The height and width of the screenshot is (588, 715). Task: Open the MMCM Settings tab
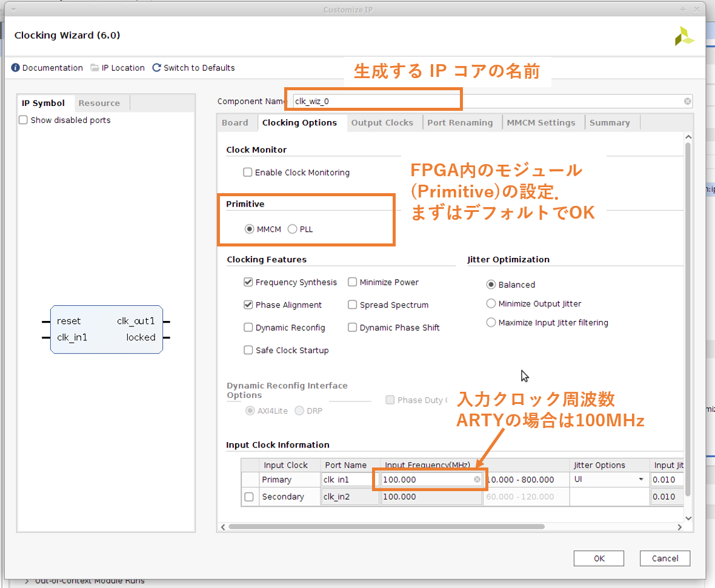click(x=540, y=122)
